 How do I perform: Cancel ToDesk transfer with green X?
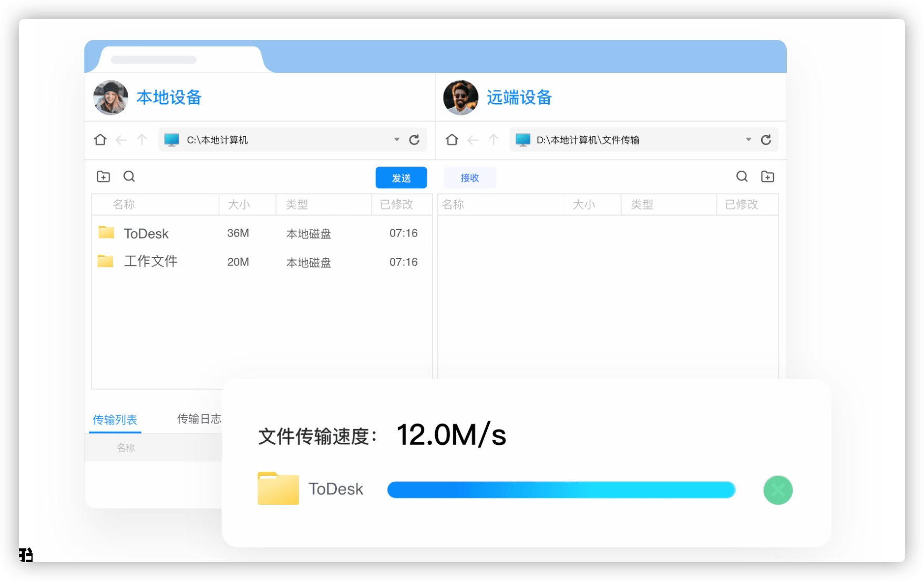(778, 490)
